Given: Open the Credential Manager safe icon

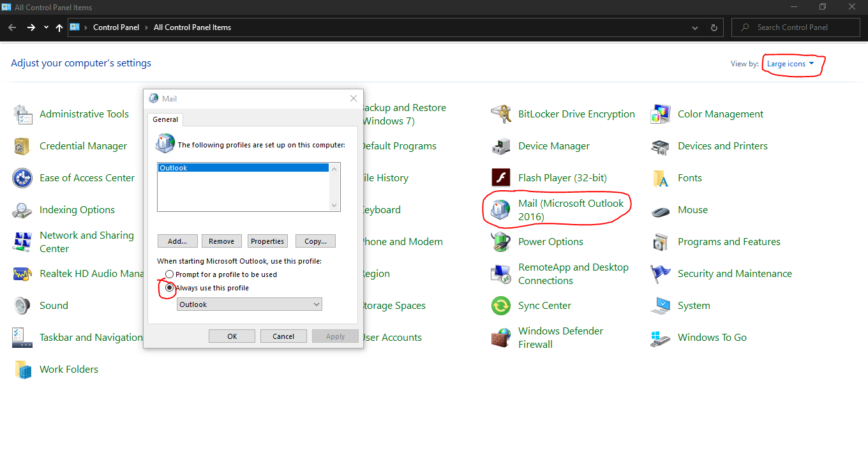Looking at the screenshot, I should click(x=22, y=146).
